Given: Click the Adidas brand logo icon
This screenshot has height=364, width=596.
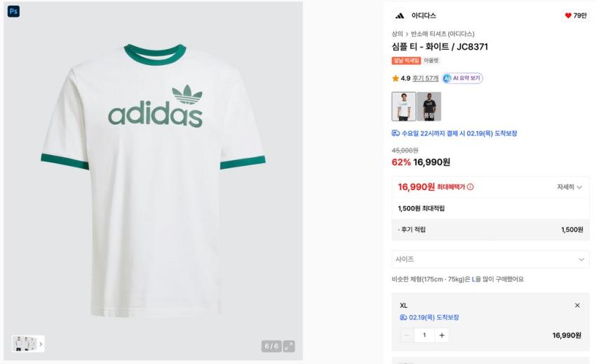Looking at the screenshot, I should pos(399,15).
